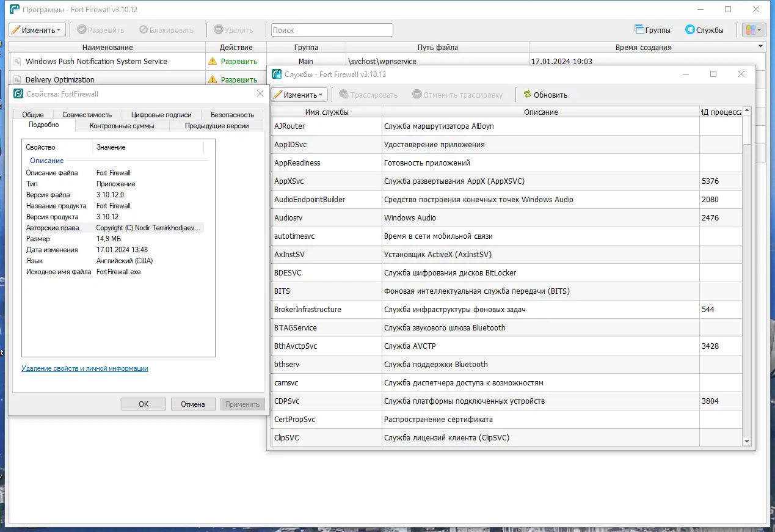Select the Подробно tab
The width and height of the screenshot is (775, 532).
(x=43, y=125)
